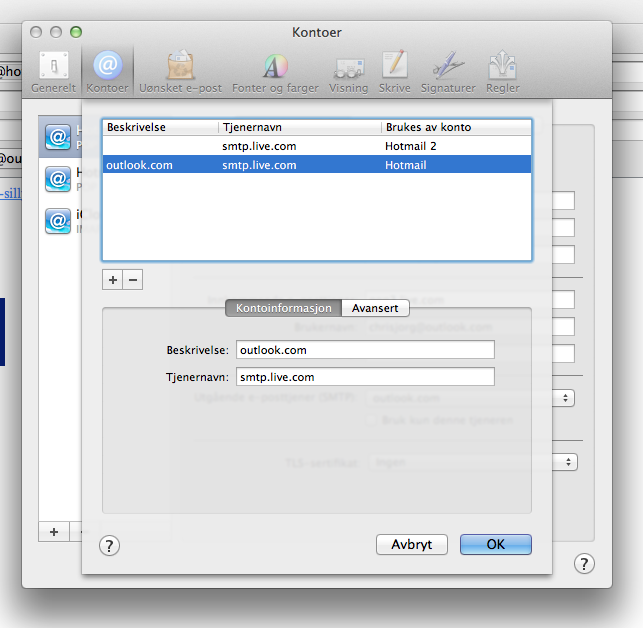Select the Kontoer toolbar icon
This screenshot has width=643, height=628.
click(x=107, y=72)
